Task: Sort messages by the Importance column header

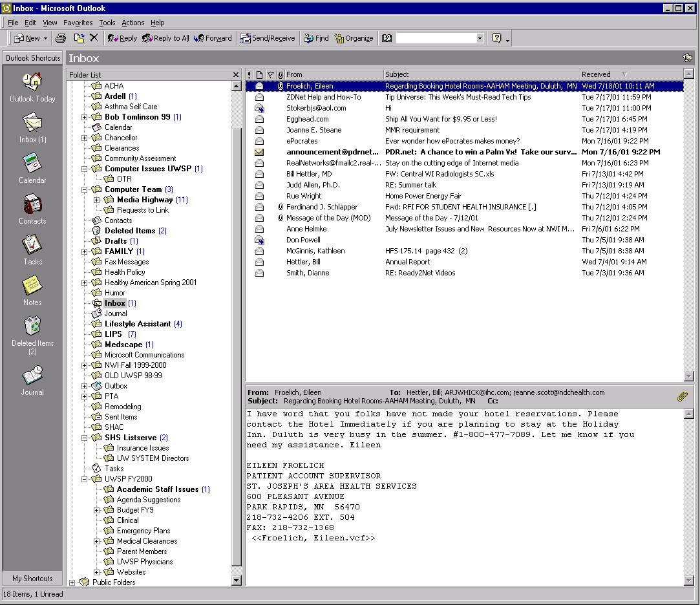Action: click(x=249, y=74)
